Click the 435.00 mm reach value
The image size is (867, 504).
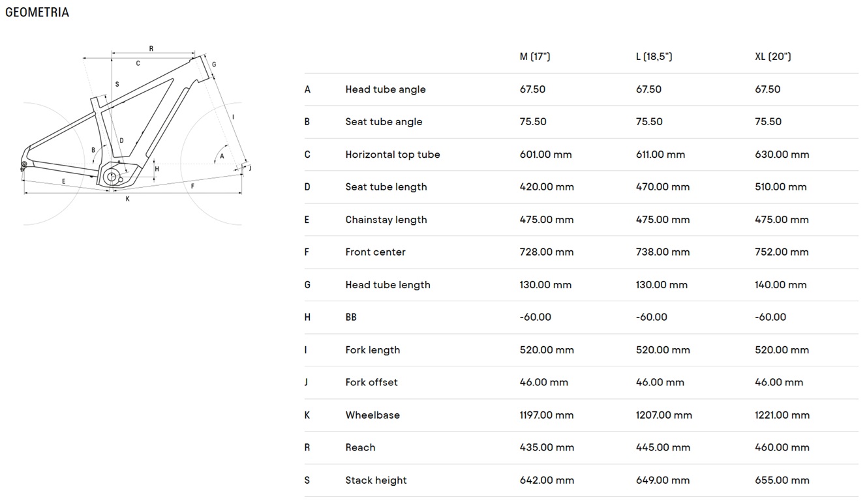coord(547,447)
